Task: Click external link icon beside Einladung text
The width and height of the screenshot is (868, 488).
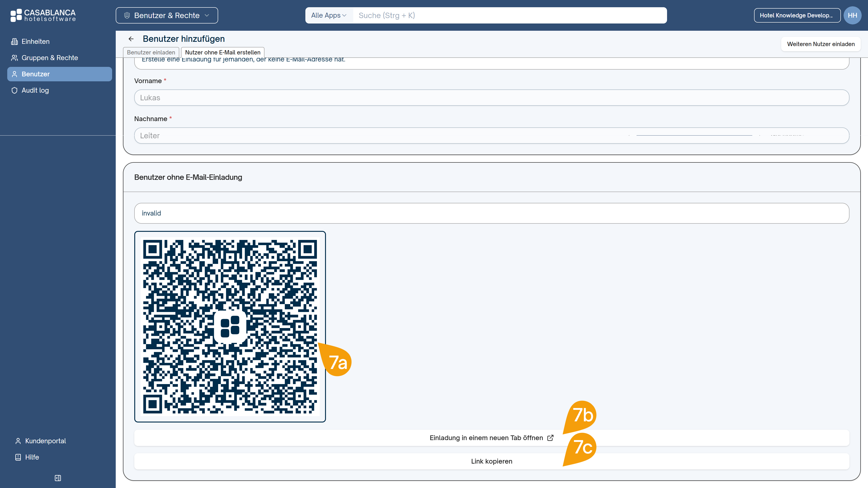Action: click(550, 438)
